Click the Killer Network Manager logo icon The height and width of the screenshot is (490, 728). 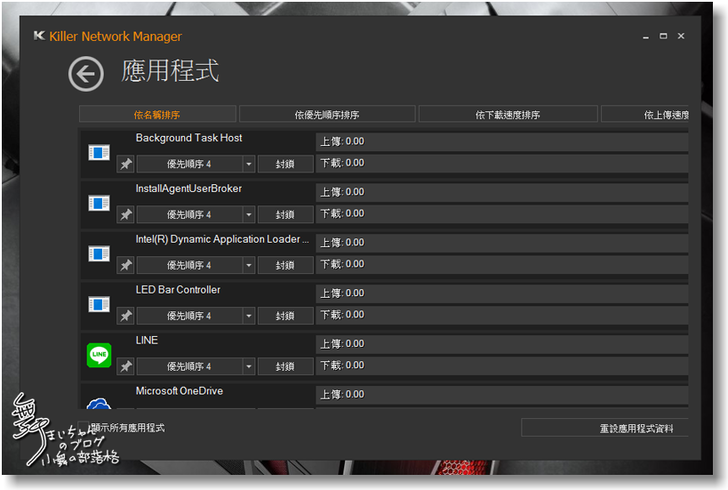[x=39, y=36]
